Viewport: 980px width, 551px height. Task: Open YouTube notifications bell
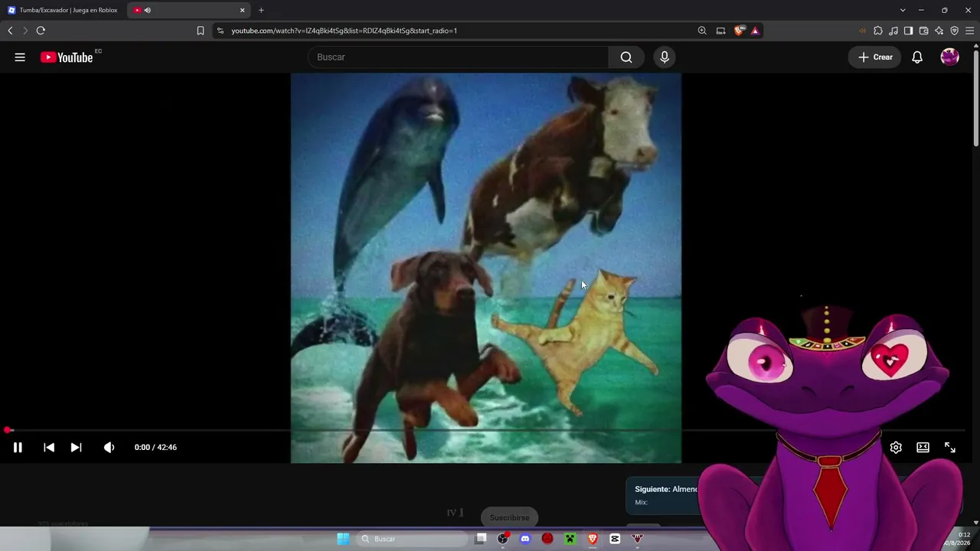click(917, 57)
